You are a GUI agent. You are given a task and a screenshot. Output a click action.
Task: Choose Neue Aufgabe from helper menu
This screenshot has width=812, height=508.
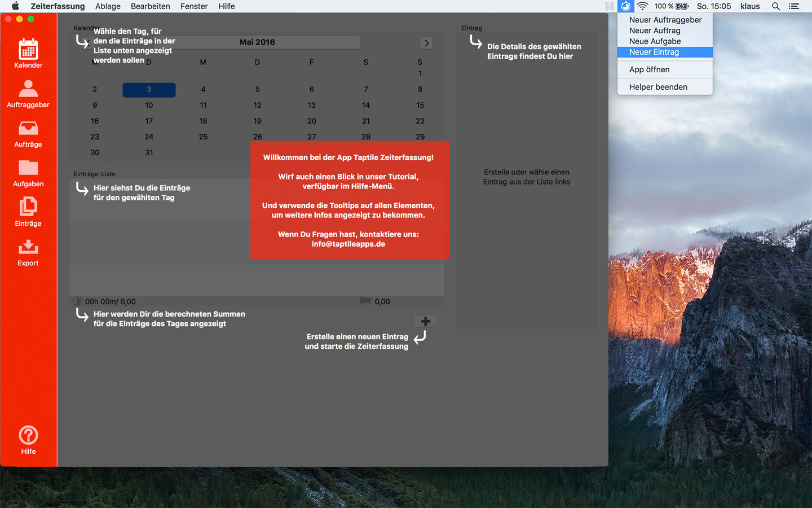click(665, 41)
